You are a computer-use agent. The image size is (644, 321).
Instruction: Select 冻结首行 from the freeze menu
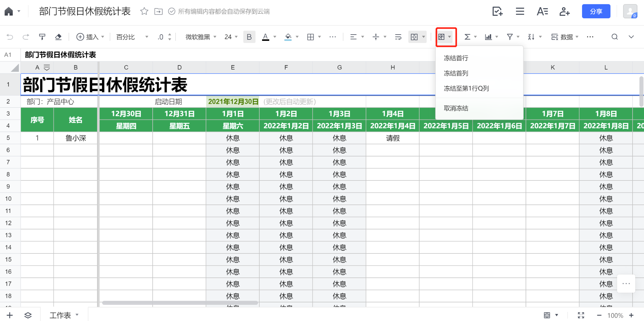[x=456, y=58]
